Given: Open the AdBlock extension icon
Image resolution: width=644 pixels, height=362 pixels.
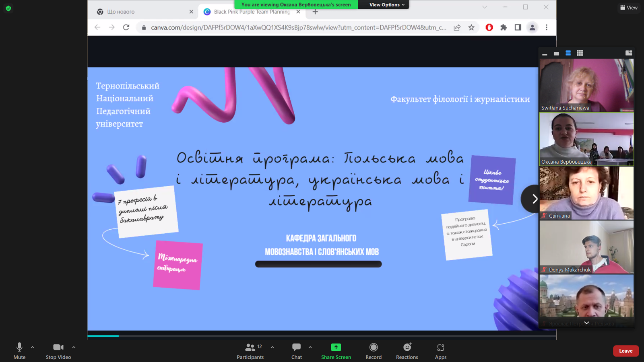Looking at the screenshot, I should (x=489, y=27).
